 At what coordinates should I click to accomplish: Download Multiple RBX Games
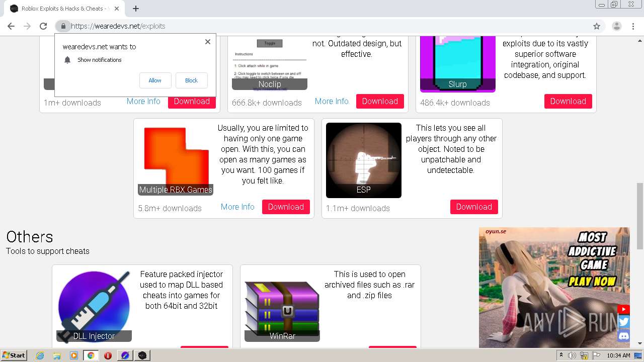286,207
